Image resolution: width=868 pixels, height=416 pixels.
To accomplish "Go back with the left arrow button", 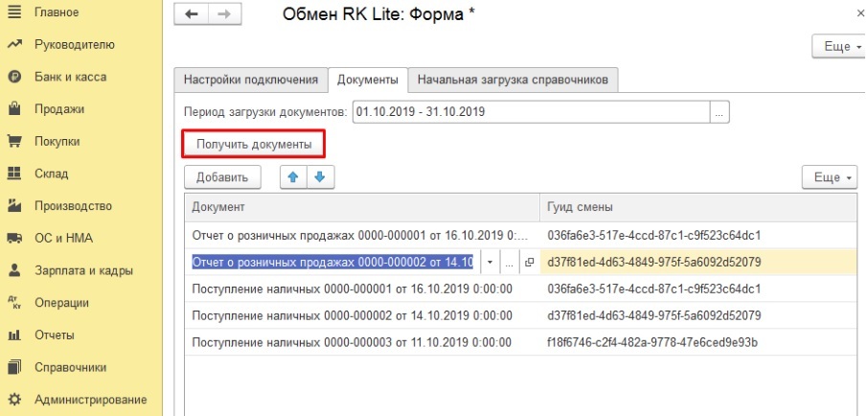I will click(x=192, y=14).
